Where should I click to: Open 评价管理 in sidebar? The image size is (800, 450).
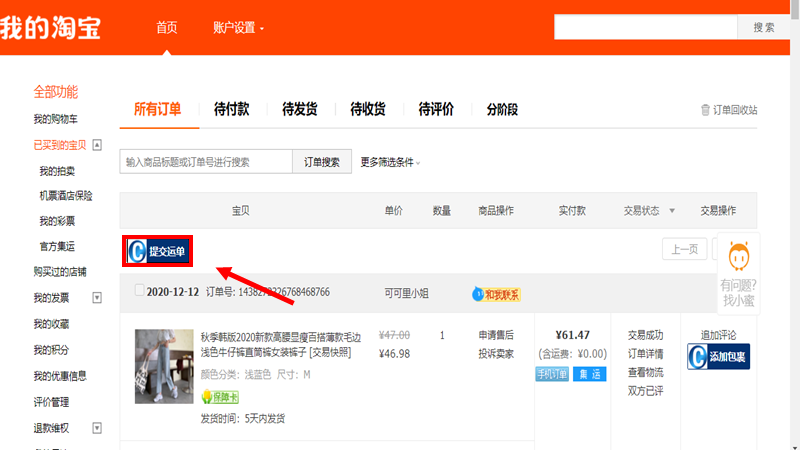coord(51,402)
